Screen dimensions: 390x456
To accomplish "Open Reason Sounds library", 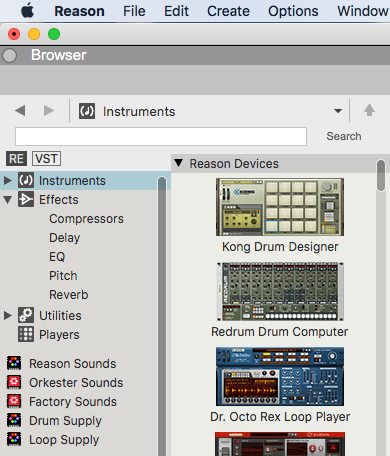I will tap(73, 363).
